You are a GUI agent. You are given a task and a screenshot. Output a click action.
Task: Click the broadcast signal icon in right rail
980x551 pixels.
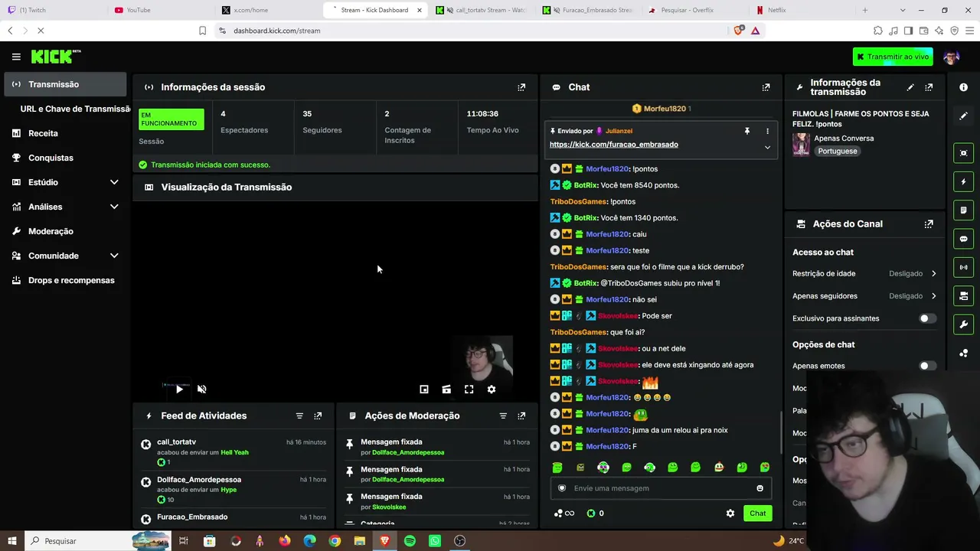point(963,267)
